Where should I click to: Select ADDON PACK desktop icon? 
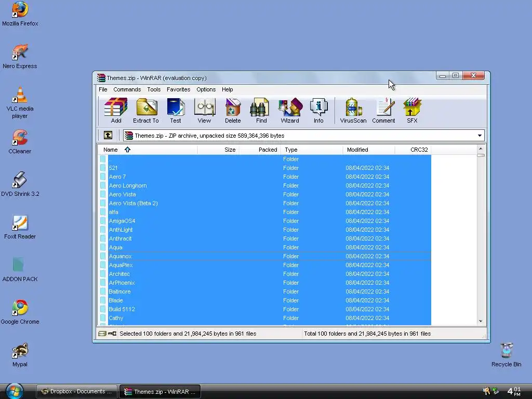click(x=20, y=270)
